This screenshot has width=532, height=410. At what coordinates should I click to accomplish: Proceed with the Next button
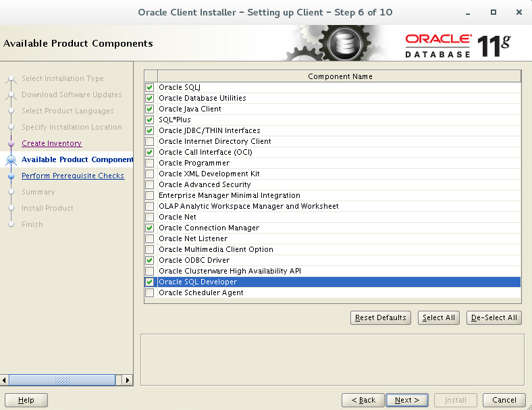[x=407, y=400]
